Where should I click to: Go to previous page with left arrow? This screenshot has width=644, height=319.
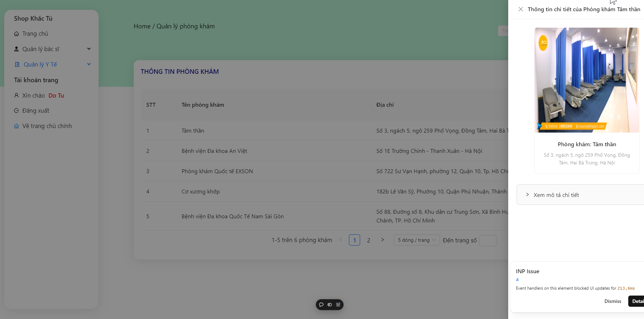(341, 240)
